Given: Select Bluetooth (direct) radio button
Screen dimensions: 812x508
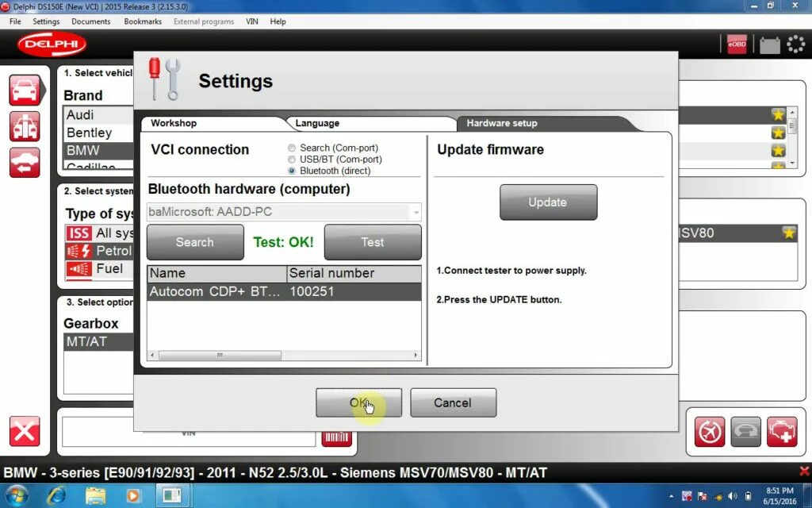Looking at the screenshot, I should [x=292, y=171].
